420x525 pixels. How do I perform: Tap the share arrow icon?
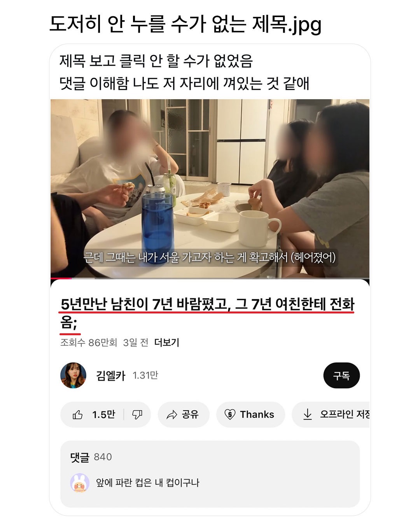(x=171, y=415)
